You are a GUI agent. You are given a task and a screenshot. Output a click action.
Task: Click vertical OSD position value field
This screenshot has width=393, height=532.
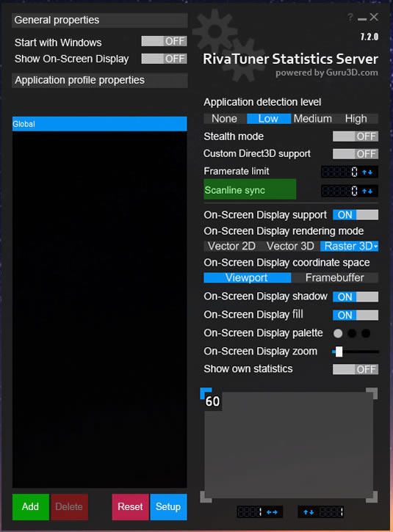(x=331, y=512)
